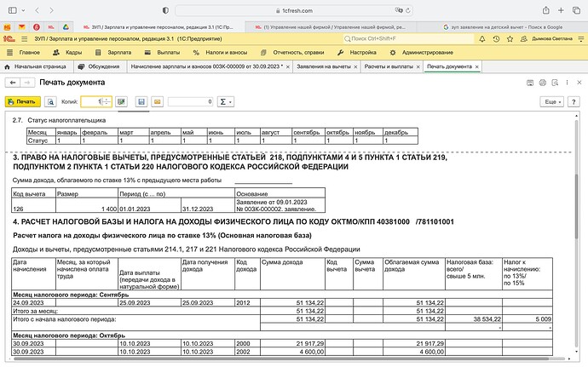Click preview icon in form header
588x367 pixels.
tap(555, 83)
